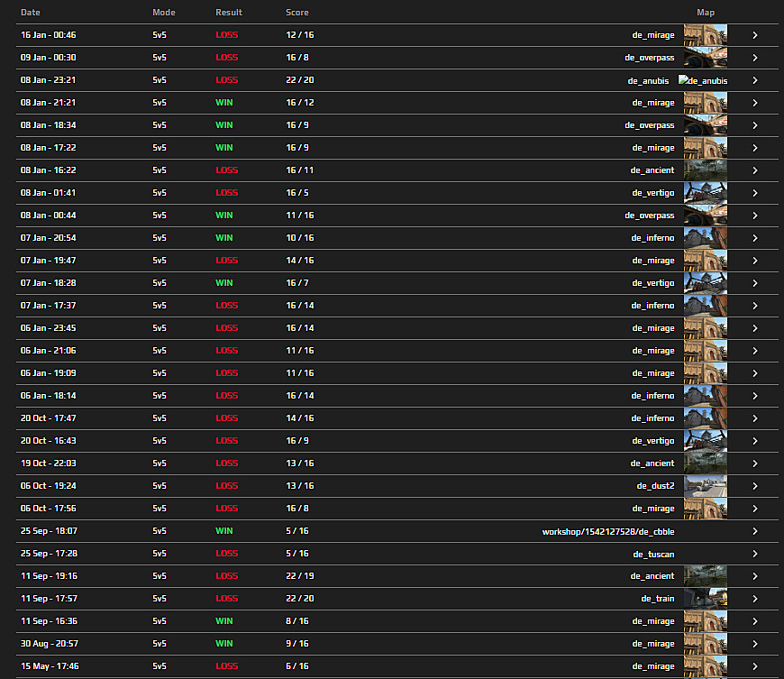Expand the 15 May 17:46 match arrow
784x679 pixels.
pyautogui.click(x=754, y=666)
